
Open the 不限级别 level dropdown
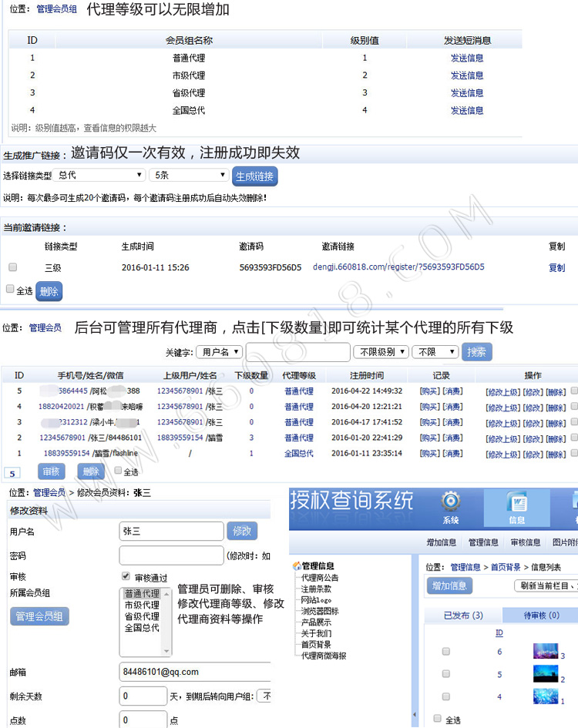(381, 352)
